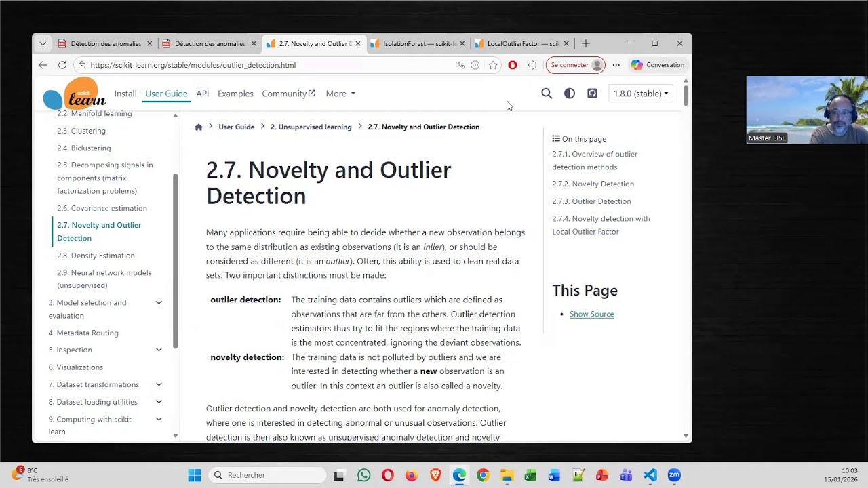Click the Show Source link

(592, 314)
